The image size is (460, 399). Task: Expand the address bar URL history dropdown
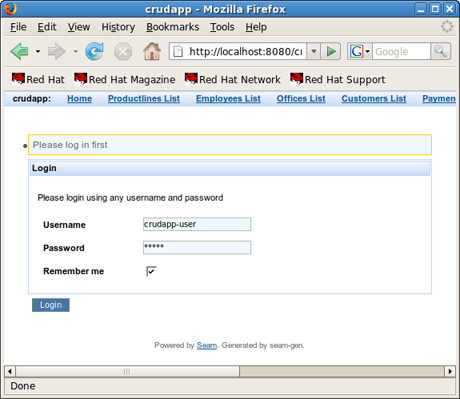pyautogui.click(x=314, y=51)
